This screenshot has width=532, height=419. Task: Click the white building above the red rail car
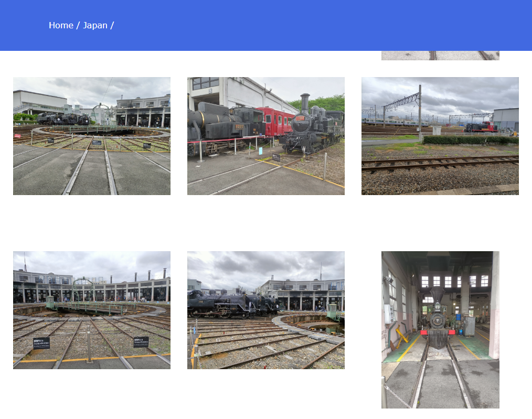tap(238, 92)
